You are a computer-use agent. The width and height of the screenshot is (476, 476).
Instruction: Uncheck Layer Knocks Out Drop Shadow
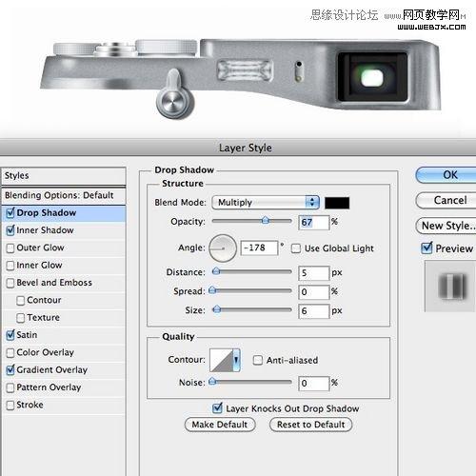[217, 408]
